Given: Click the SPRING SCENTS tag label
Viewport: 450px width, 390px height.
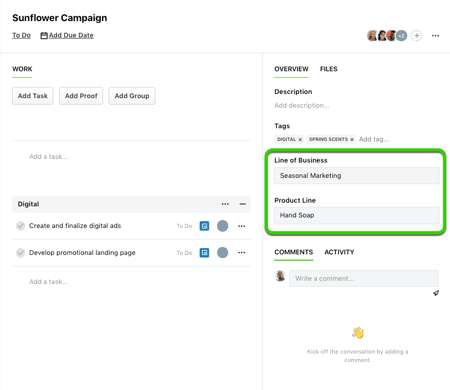Looking at the screenshot, I should point(328,139).
